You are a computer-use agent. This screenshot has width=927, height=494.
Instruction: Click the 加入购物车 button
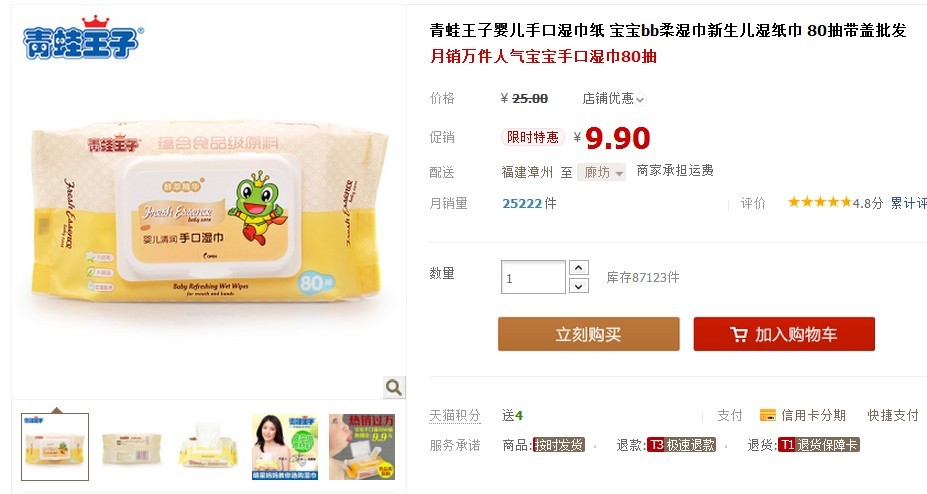[784, 334]
